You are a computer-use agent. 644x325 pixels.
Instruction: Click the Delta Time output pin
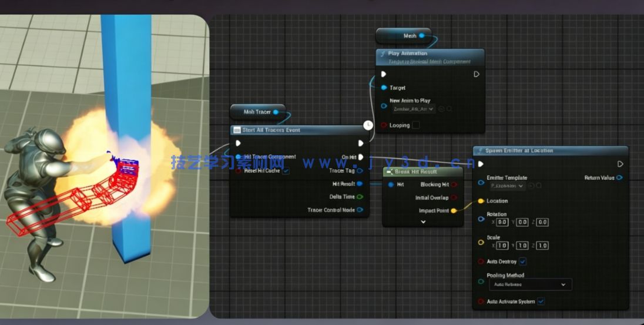pos(360,197)
